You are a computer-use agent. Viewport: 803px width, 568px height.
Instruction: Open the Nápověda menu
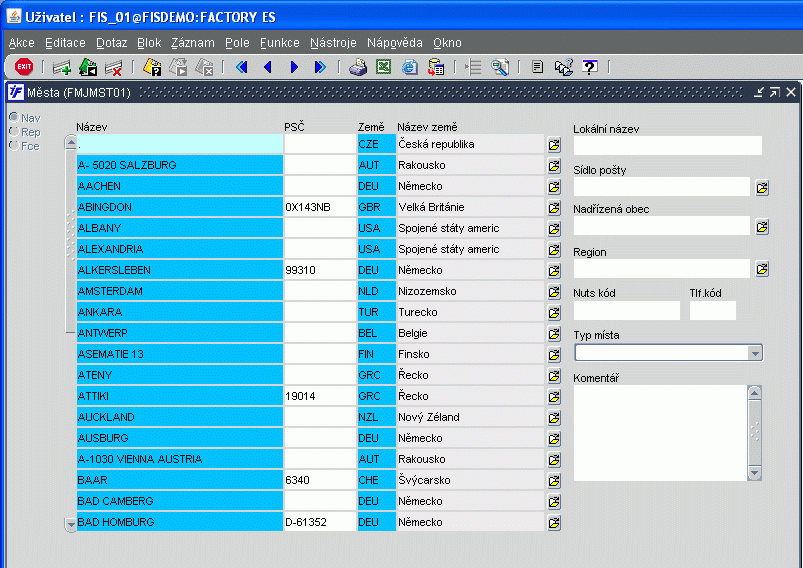click(x=394, y=43)
